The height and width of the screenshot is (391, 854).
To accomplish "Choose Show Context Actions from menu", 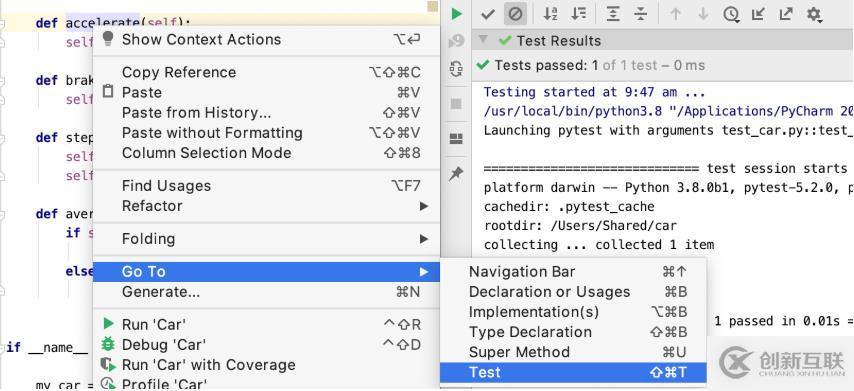I will (x=266, y=39).
